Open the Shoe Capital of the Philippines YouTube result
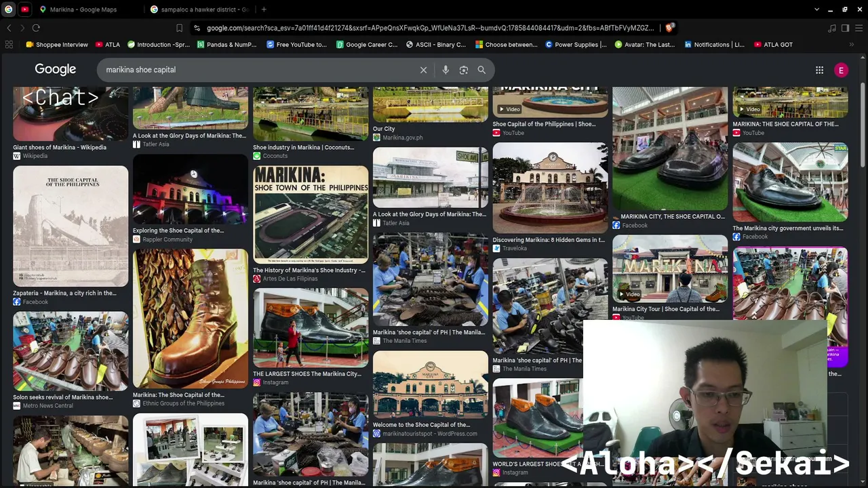This screenshot has height=488, width=868. (x=545, y=124)
